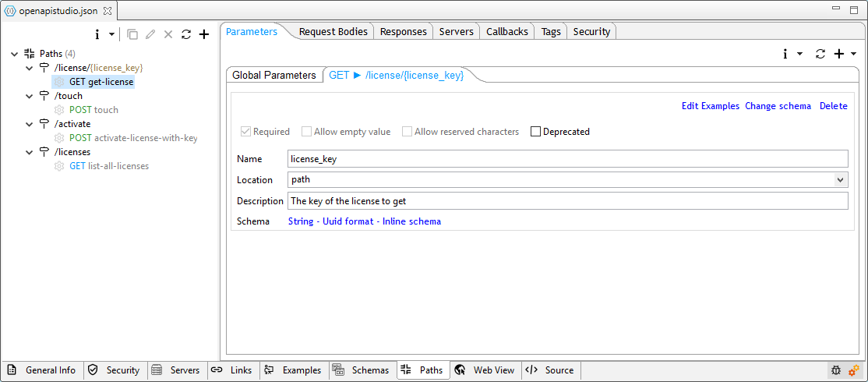Open the Schemas tab at the bottom

(x=362, y=370)
